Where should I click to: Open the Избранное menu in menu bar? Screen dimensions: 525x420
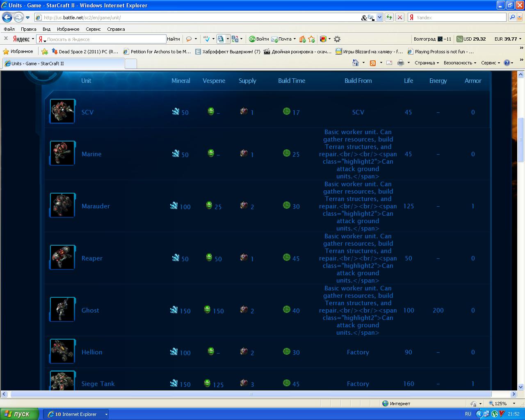coord(68,29)
